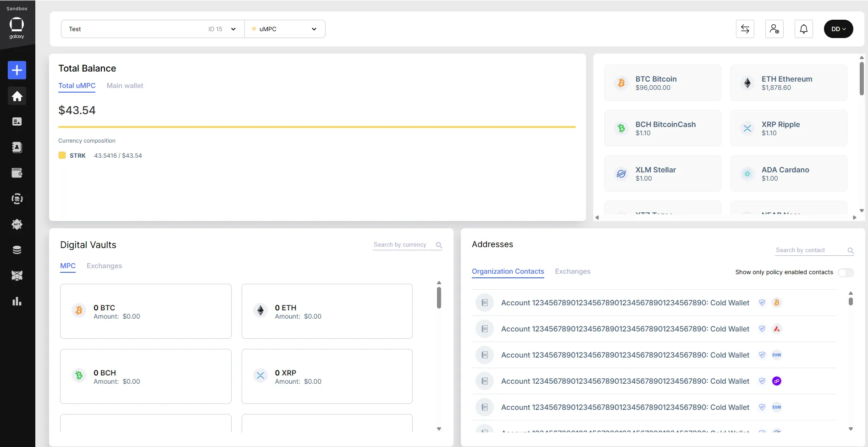This screenshot has width=868, height=447.
Task: Open the ETH Ethereum price card
Action: point(789,83)
